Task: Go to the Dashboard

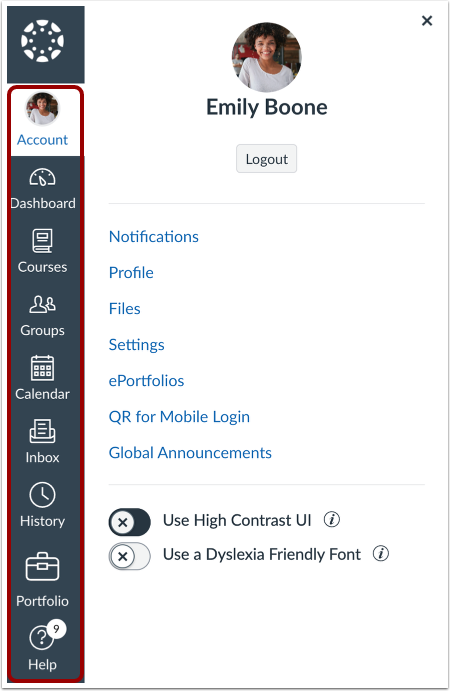Action: 43,189
